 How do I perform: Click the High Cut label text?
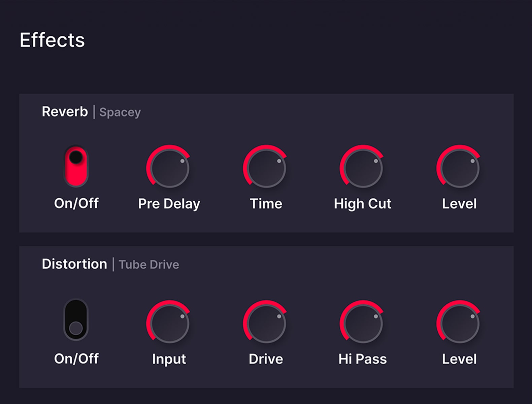click(362, 204)
